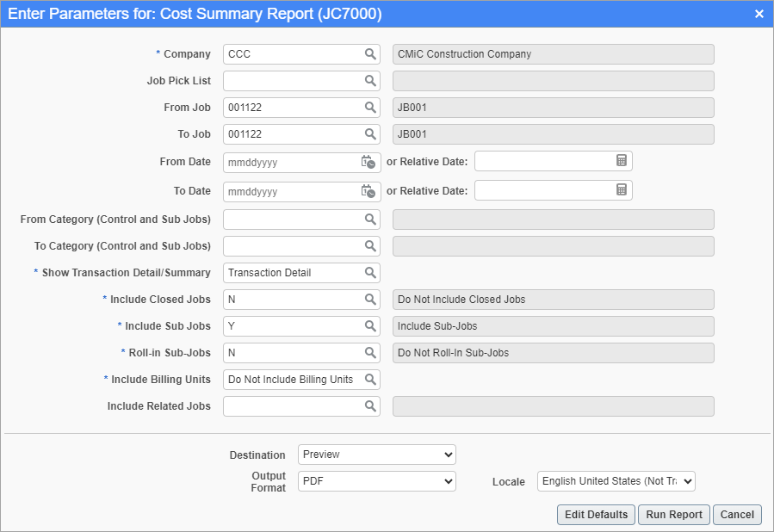Expand the Locale dropdown

[x=616, y=481]
